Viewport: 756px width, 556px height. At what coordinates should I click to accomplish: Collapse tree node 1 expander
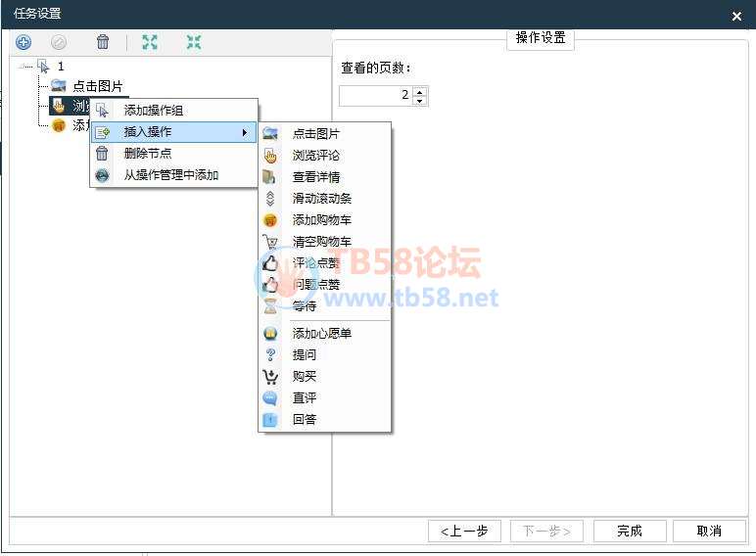22,67
